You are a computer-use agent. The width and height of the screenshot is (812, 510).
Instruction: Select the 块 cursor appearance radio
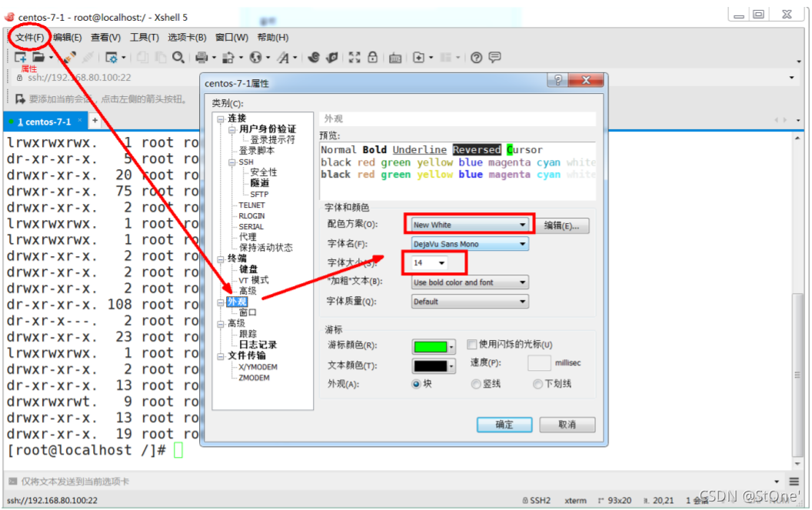[x=416, y=384]
